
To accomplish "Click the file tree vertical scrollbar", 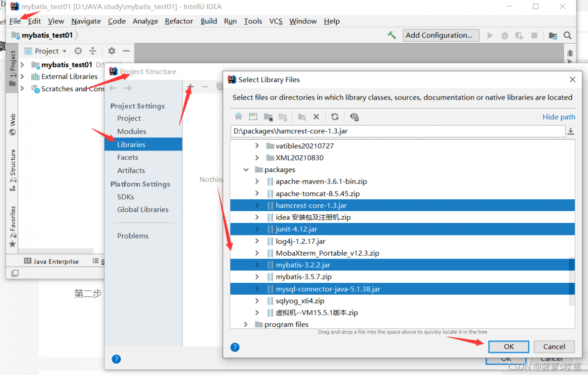I will 571,281.
